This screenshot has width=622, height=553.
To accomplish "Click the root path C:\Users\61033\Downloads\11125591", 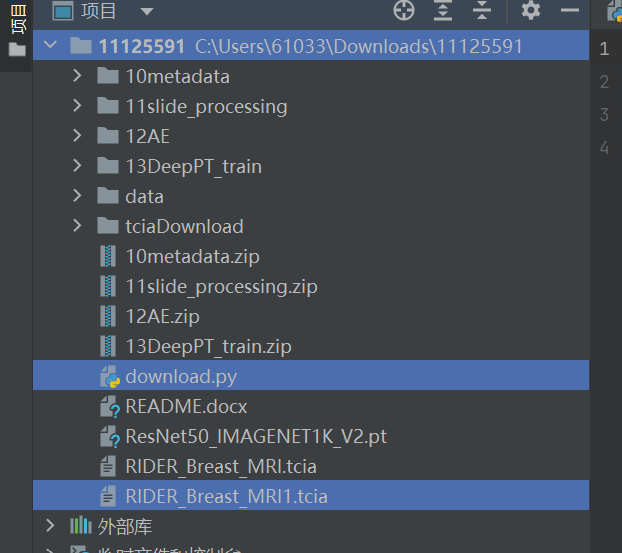I will pos(359,46).
